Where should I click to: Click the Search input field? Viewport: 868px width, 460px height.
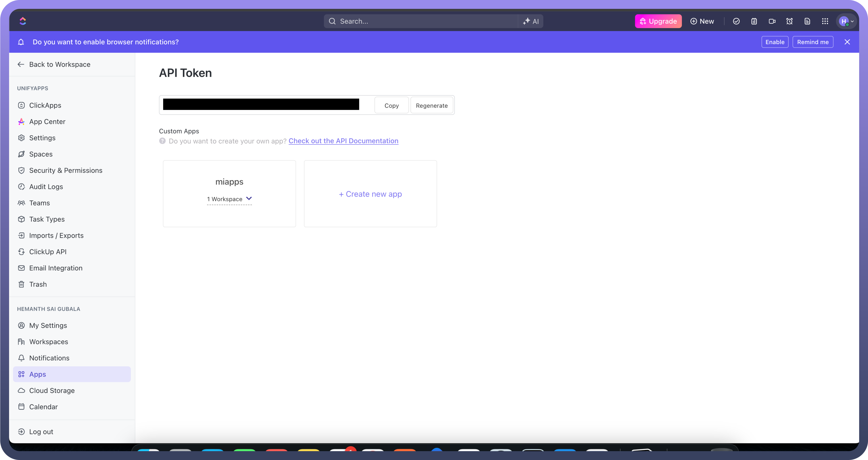point(421,21)
